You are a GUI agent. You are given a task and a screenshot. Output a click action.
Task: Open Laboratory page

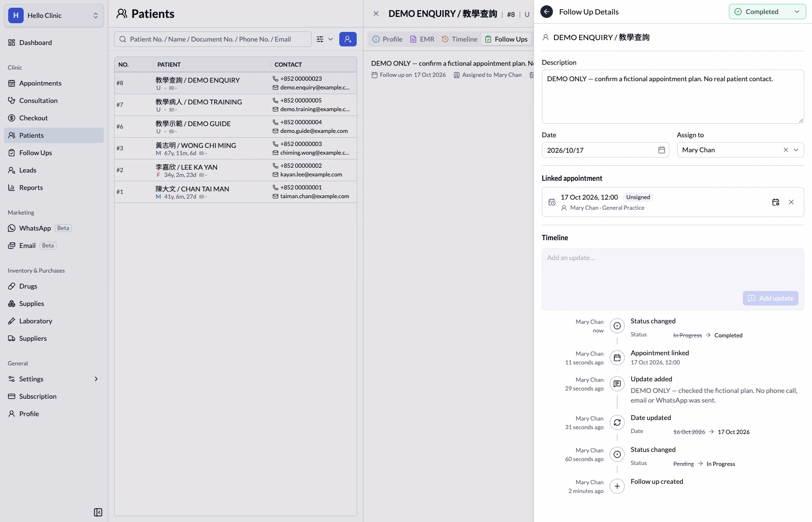[54, 321]
